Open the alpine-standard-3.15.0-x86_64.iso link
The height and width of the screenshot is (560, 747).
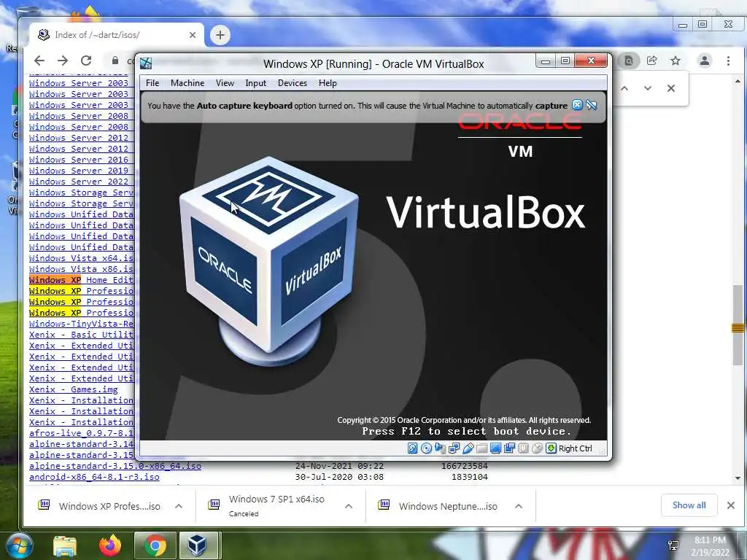click(x=115, y=466)
